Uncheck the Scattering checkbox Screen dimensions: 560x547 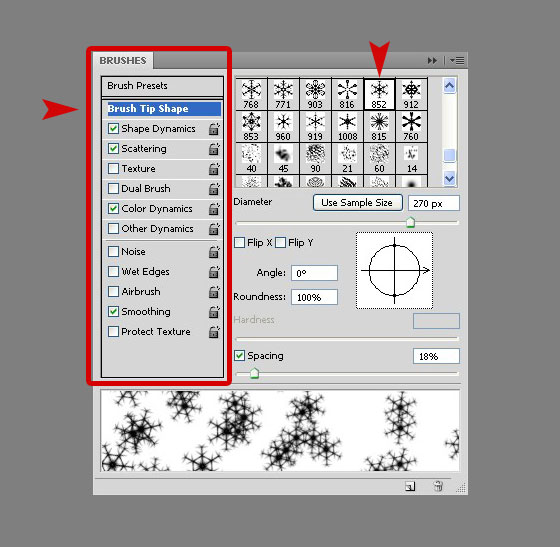click(x=113, y=149)
